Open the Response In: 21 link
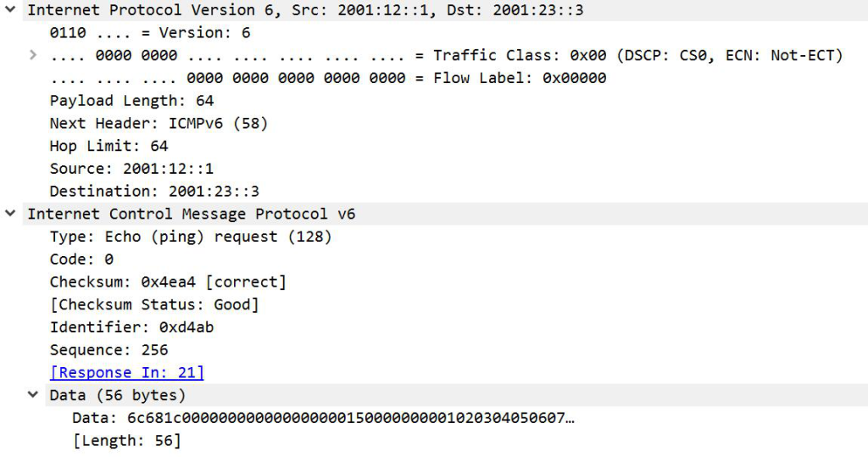This screenshot has width=868, height=457. [127, 372]
